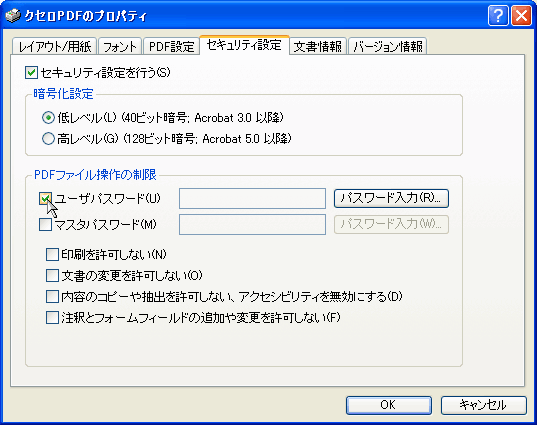Switch to the PDF設定 tab

[171, 46]
